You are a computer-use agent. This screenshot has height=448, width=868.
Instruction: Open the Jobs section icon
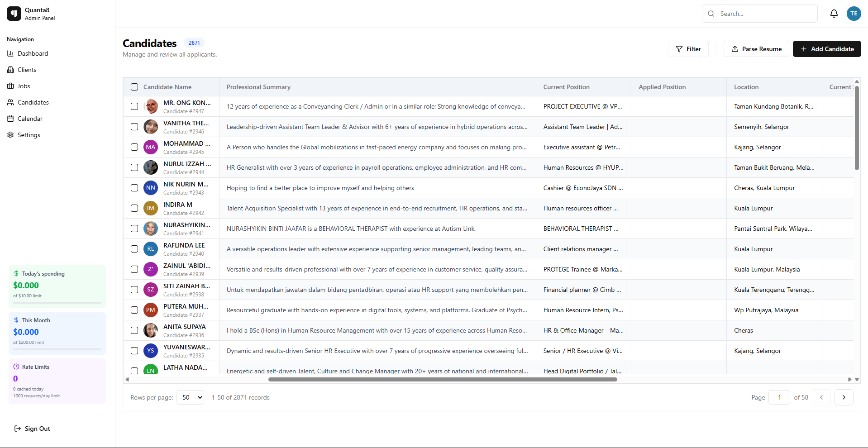[x=10, y=86]
